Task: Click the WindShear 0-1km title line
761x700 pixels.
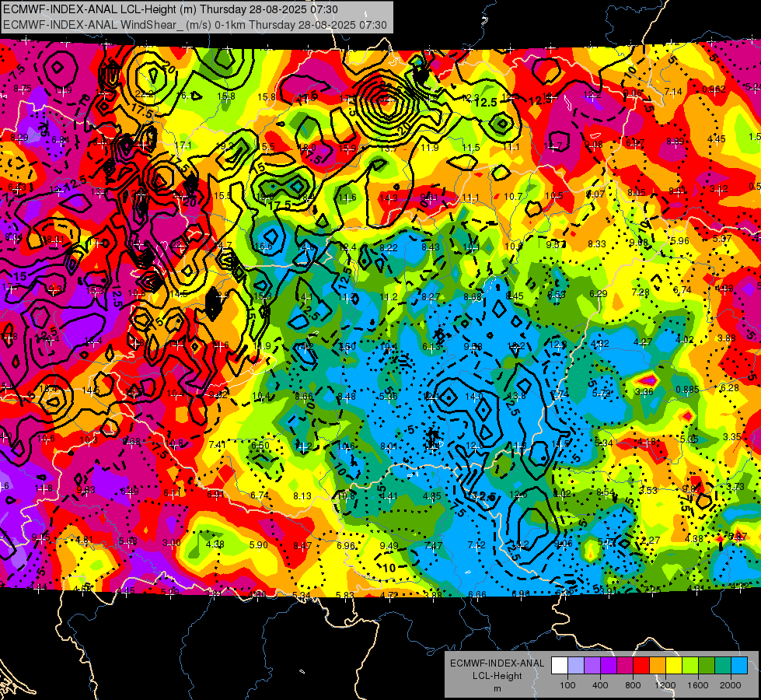Action: [x=195, y=25]
